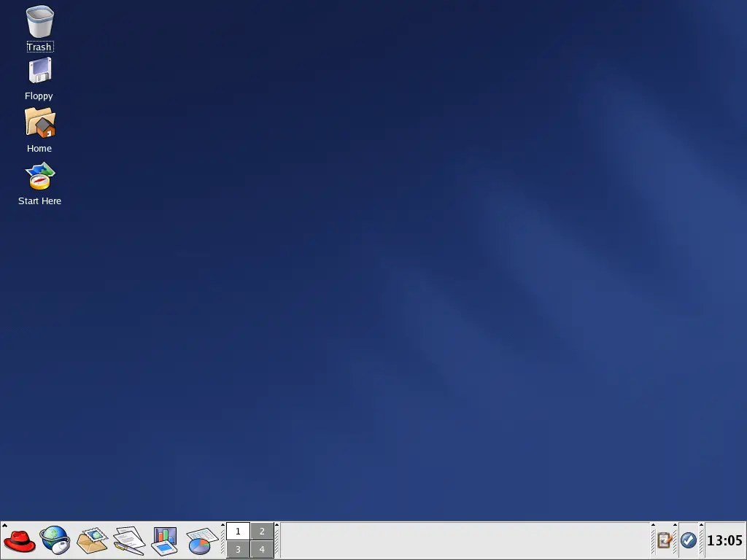Click the blue checkmark update notifier icon

coord(688,540)
